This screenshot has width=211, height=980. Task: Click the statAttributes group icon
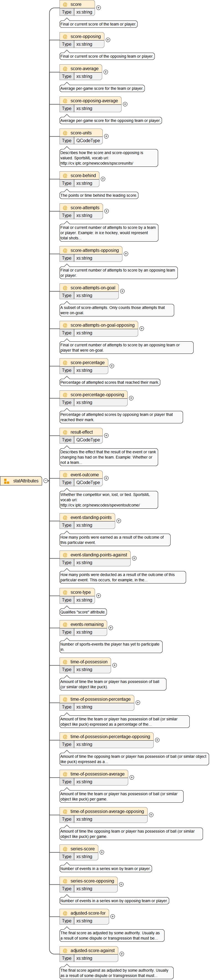click(x=6, y=481)
